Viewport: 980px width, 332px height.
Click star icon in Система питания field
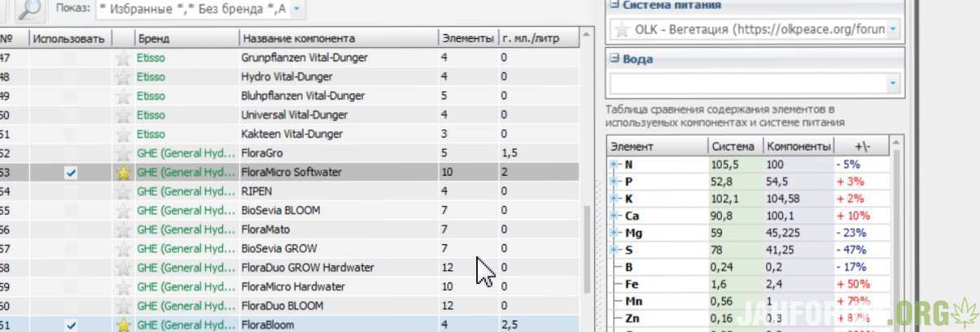[622, 29]
